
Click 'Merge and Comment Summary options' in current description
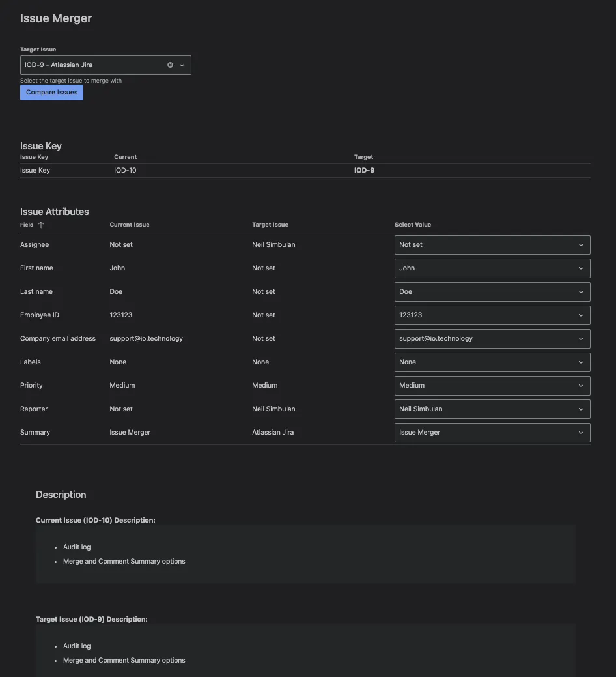pyautogui.click(x=124, y=561)
